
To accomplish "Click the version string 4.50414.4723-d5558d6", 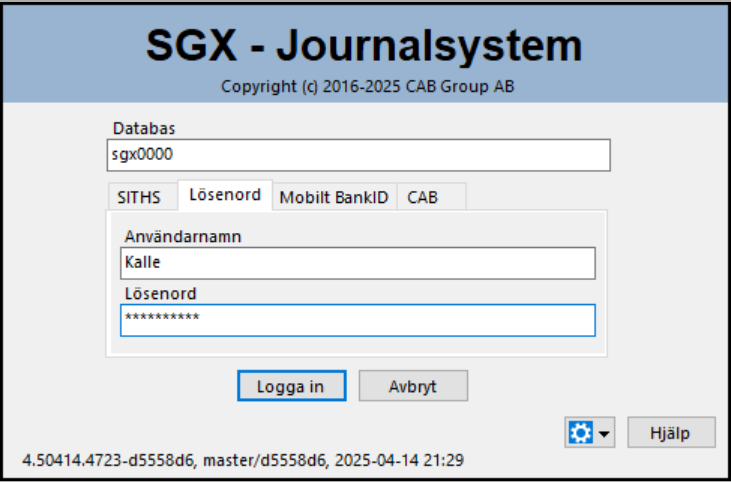I will 108,461.
